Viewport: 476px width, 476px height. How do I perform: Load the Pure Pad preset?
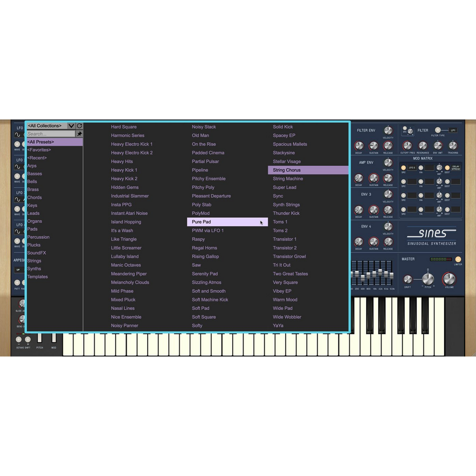pyautogui.click(x=201, y=222)
